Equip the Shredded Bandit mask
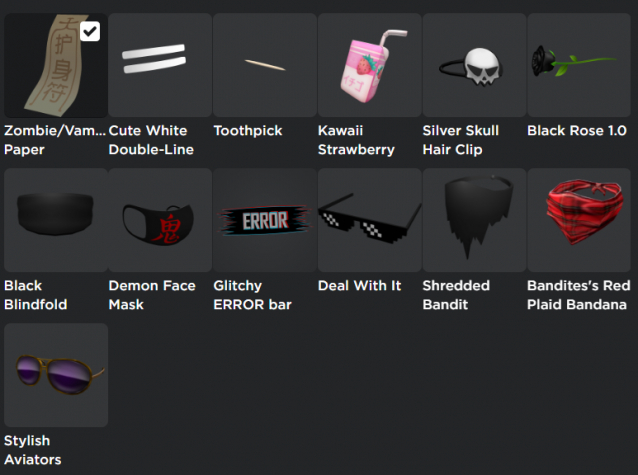 [x=474, y=220]
